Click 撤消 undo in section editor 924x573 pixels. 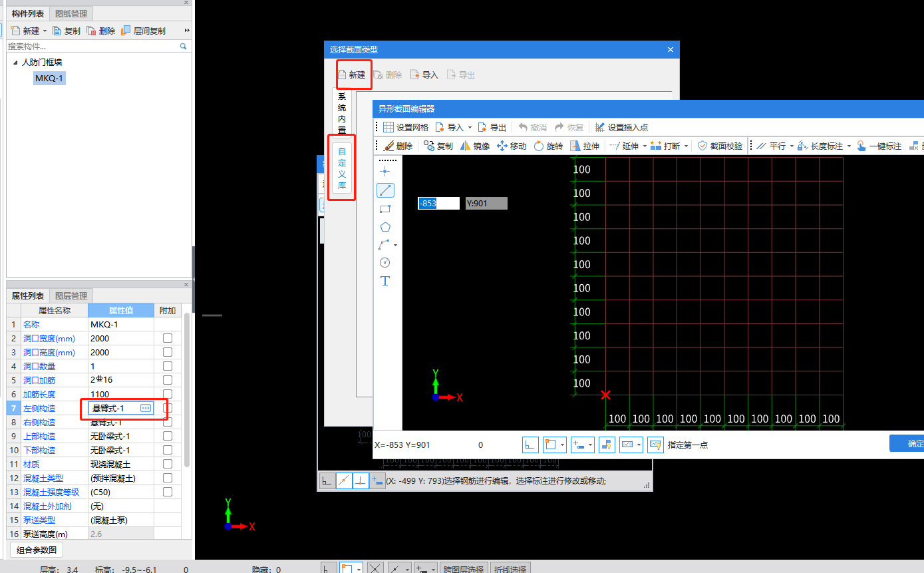pos(533,127)
